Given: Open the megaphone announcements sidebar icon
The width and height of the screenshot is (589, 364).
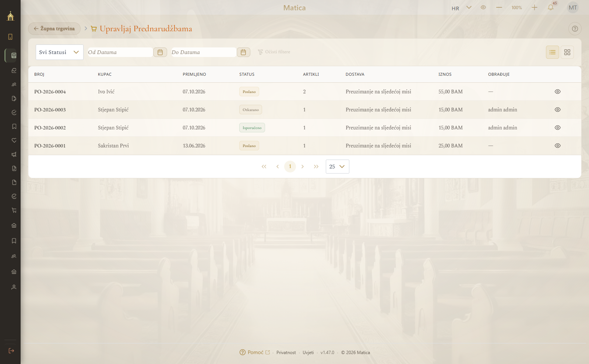Looking at the screenshot, I should 14,154.
